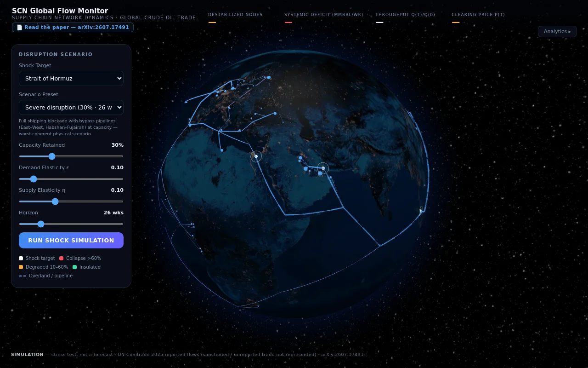This screenshot has width=588, height=368.
Task: Click the dashed Overland / pipeline legend marker
Action: click(x=23, y=276)
